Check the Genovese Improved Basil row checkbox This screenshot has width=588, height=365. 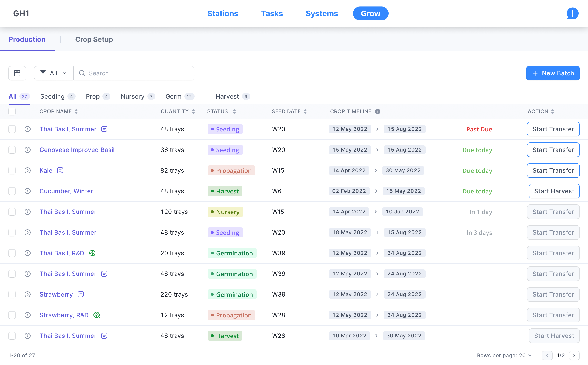pos(12,150)
